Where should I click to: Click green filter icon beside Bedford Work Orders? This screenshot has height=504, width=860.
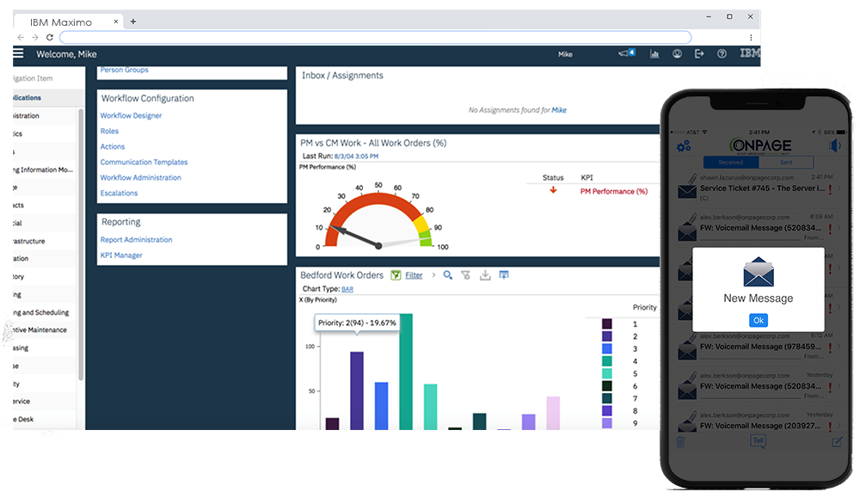(396, 275)
